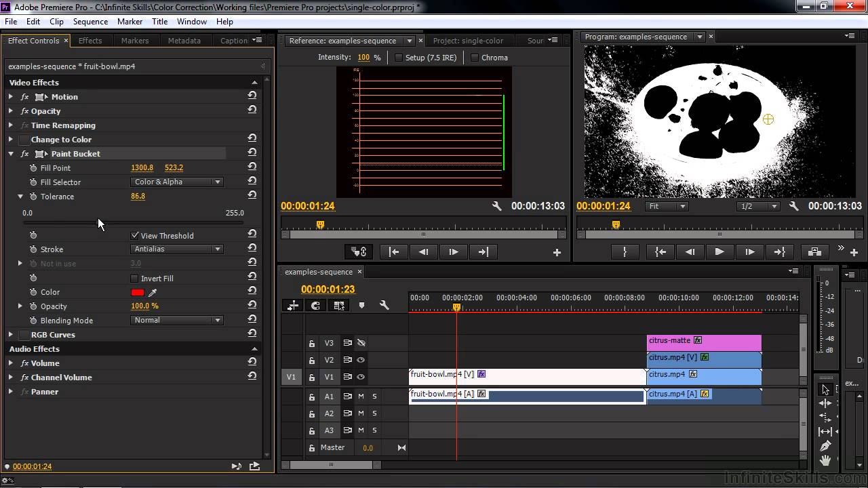868x488 pixels.
Task: Toggle animation stopwatch for Fill Point
Action: (x=33, y=168)
